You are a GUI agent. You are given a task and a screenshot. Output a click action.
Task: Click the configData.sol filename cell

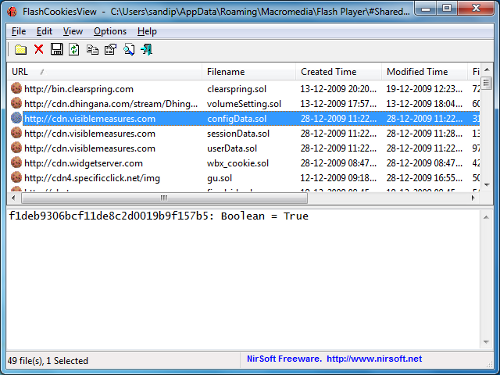click(237, 119)
